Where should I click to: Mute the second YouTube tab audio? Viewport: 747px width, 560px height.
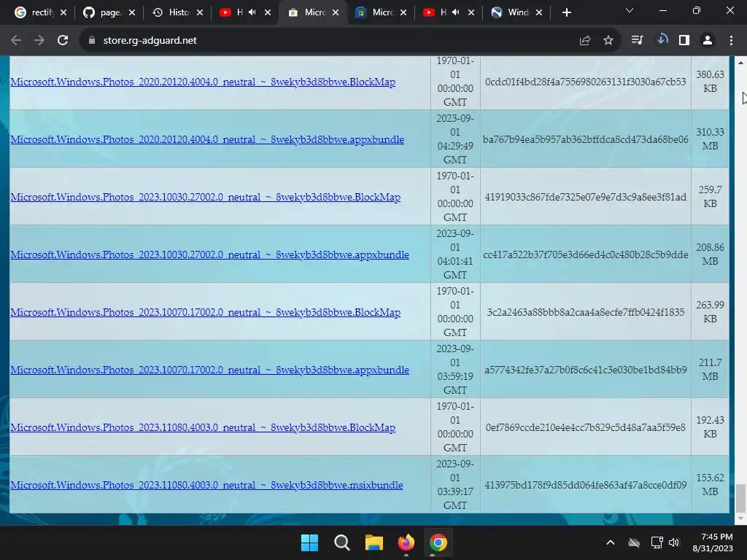point(455,12)
